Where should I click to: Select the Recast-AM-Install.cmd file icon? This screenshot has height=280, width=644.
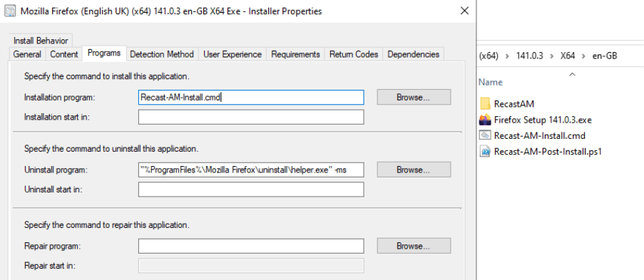coord(485,135)
